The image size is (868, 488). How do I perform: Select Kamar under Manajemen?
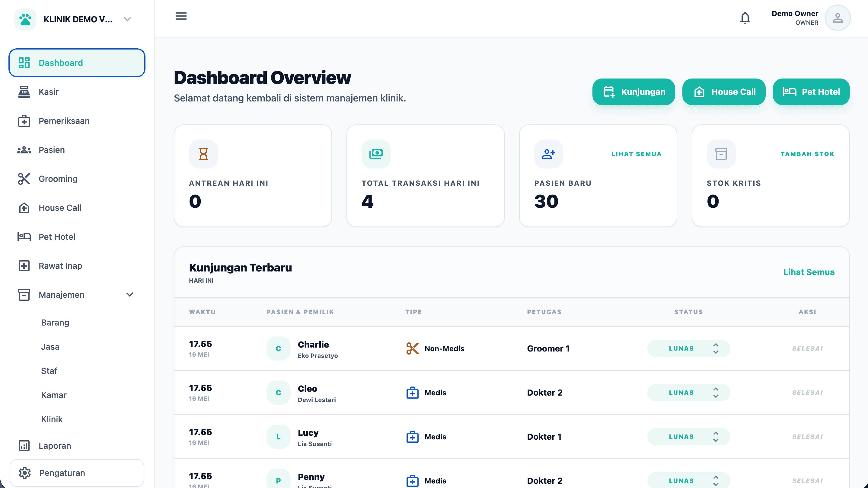[54, 395]
